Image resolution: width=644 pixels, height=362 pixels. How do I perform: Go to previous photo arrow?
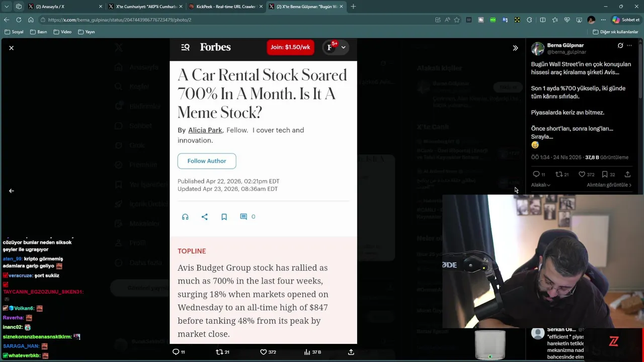click(x=11, y=191)
